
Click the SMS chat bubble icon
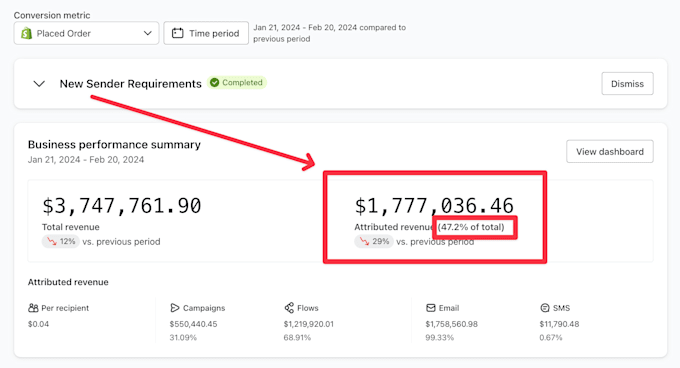pyautogui.click(x=545, y=308)
